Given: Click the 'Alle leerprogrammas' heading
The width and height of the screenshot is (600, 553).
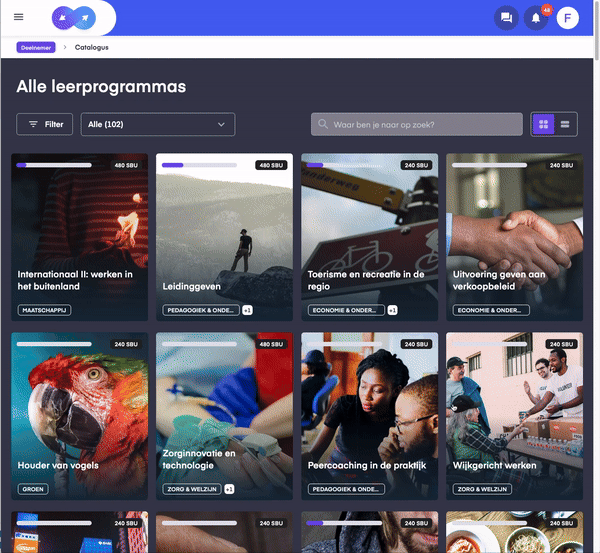Looking at the screenshot, I should coord(101,86).
